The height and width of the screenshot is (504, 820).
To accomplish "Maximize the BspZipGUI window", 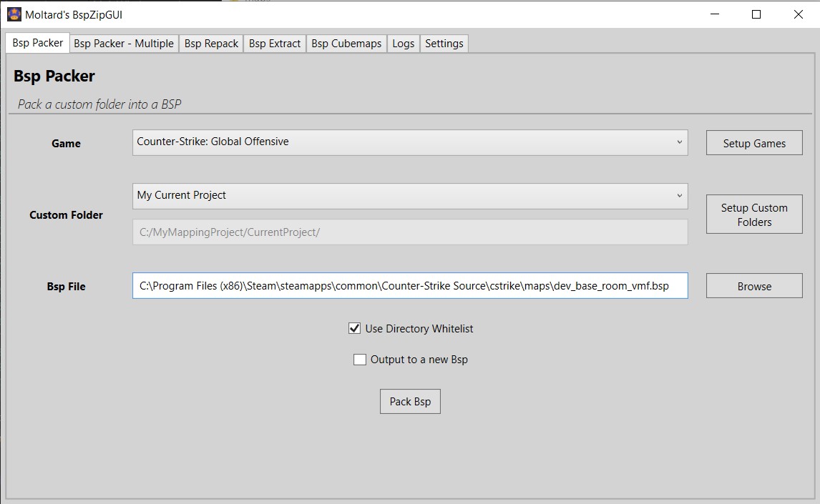I will coord(756,14).
